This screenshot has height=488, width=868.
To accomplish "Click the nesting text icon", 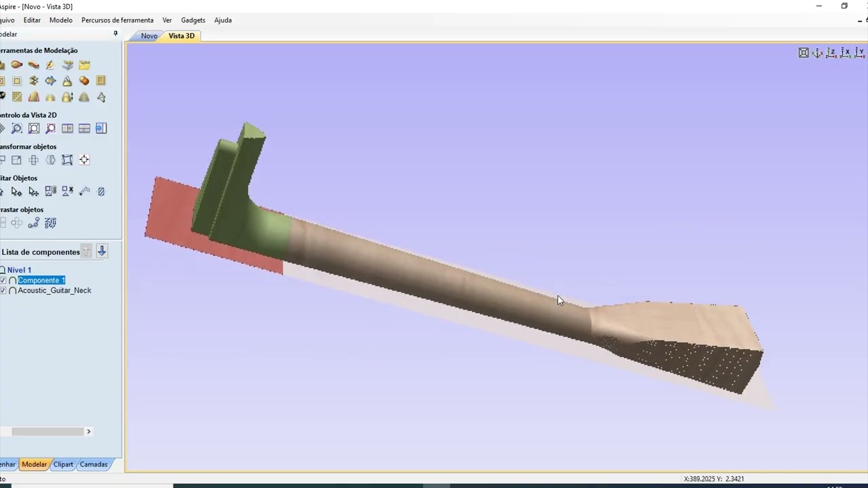I will tap(50, 223).
